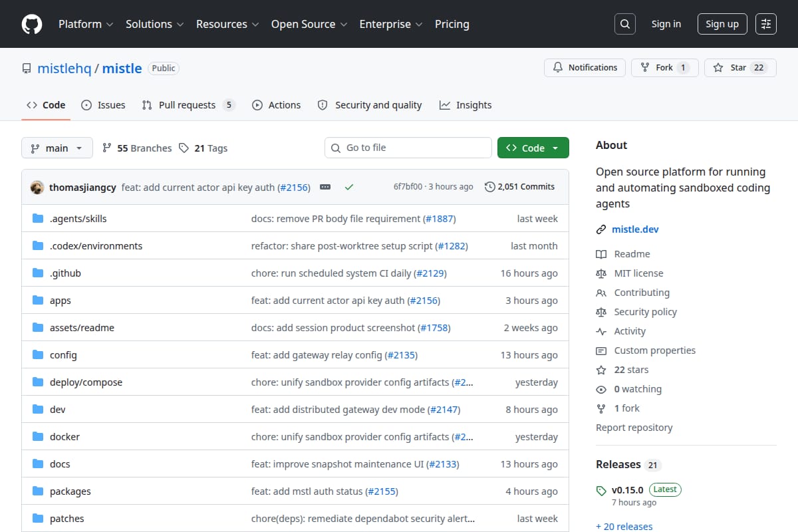Open the dev folder name
798x532 pixels.
pyautogui.click(x=58, y=410)
